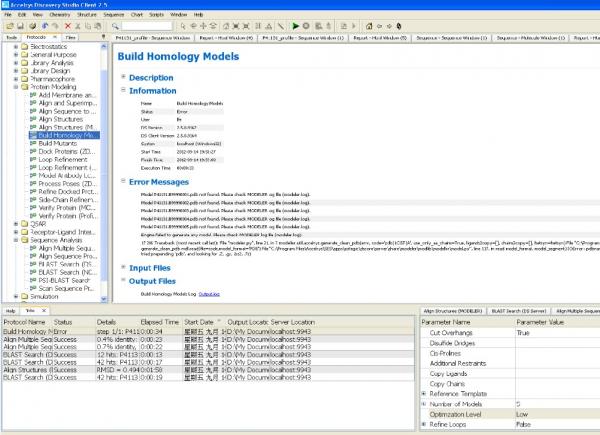Open the Chemistry menu
Screen dimensions: 600x435
point(60,15)
